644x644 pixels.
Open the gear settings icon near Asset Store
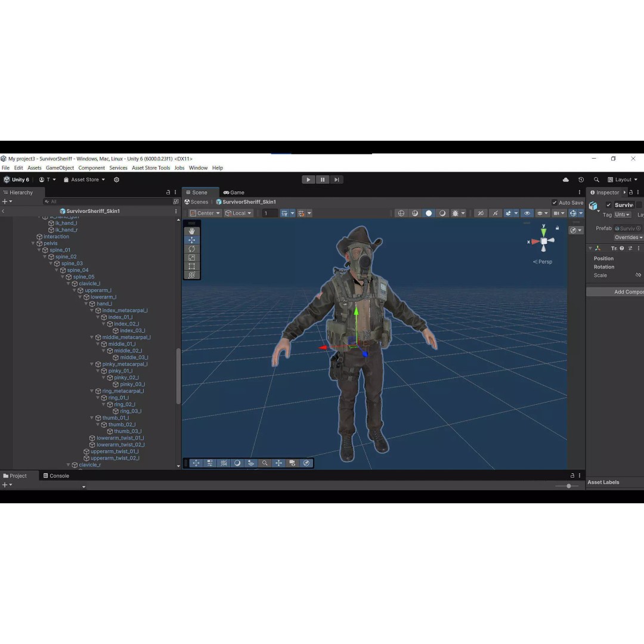coord(117,179)
